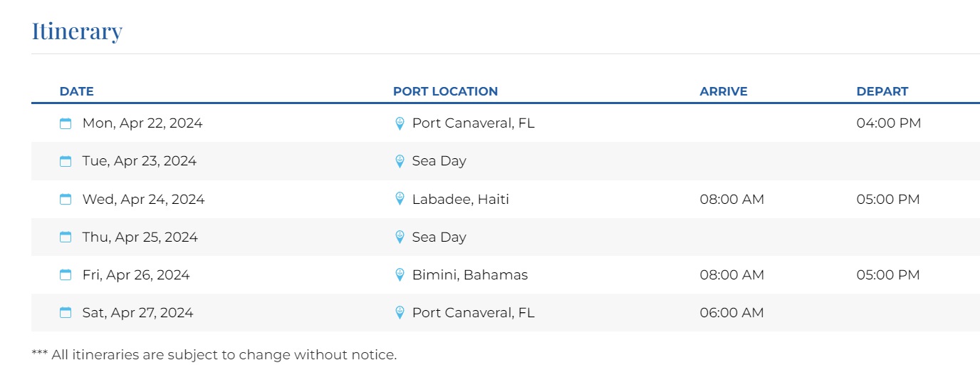Click the ARRIVE column header
The width and height of the screenshot is (980, 375).
point(724,91)
